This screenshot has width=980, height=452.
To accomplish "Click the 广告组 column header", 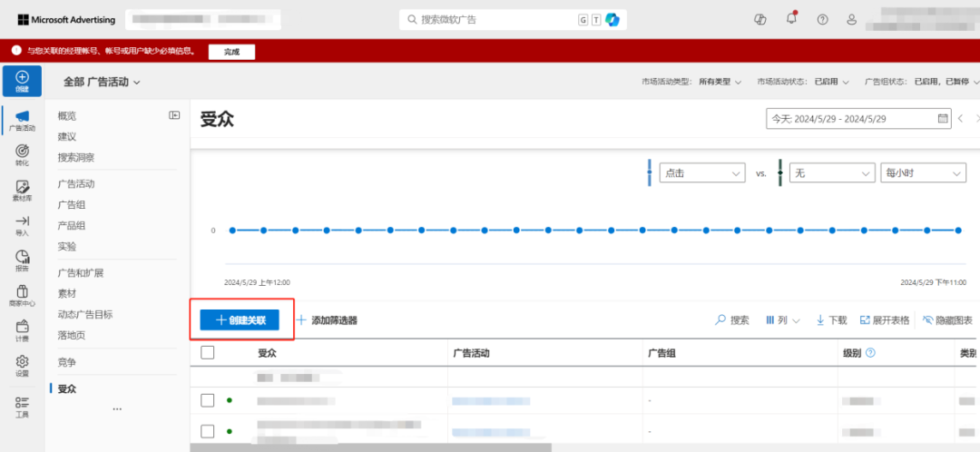I will (660, 353).
